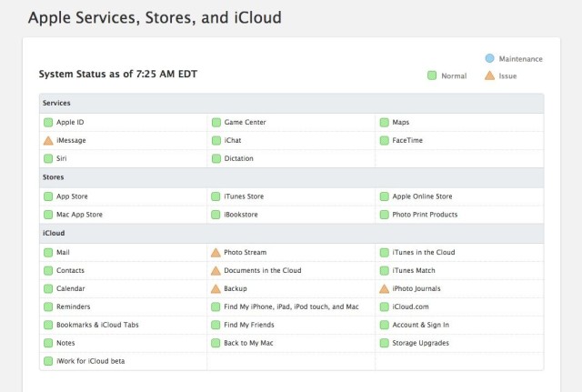Click the Backup issue triangle icon
The height and width of the screenshot is (392, 582).
tap(216, 288)
